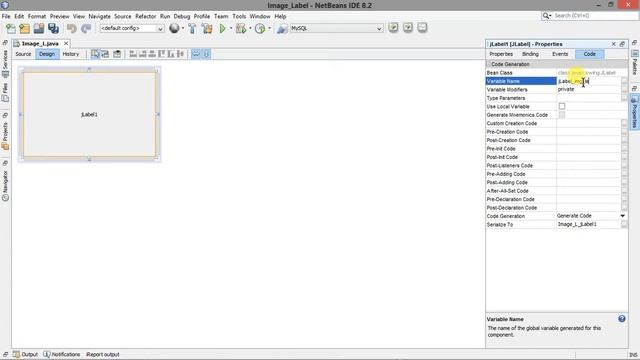The width and height of the screenshot is (640, 360).
Task: Activate Selection Mode in design toolbar
Action: [95, 54]
